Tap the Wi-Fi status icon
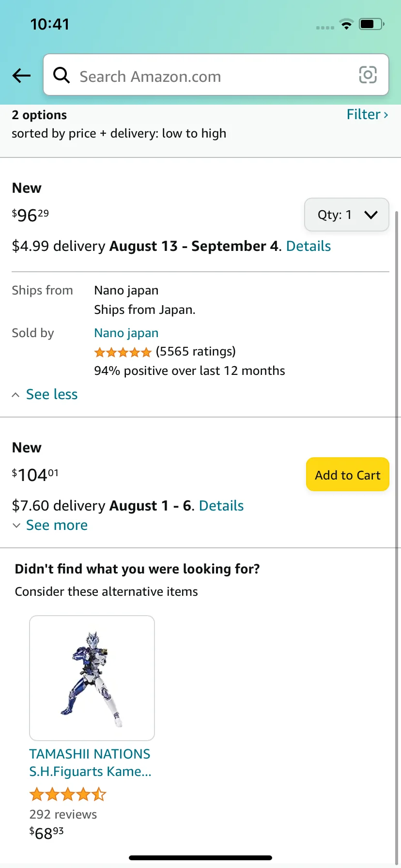This screenshot has width=401, height=868. pos(346,24)
